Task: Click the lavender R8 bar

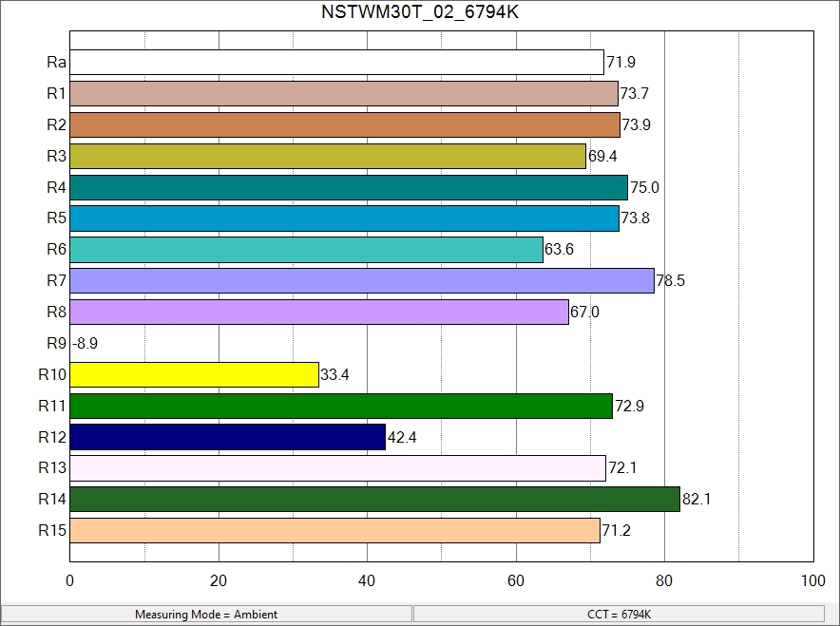Action: (x=319, y=312)
